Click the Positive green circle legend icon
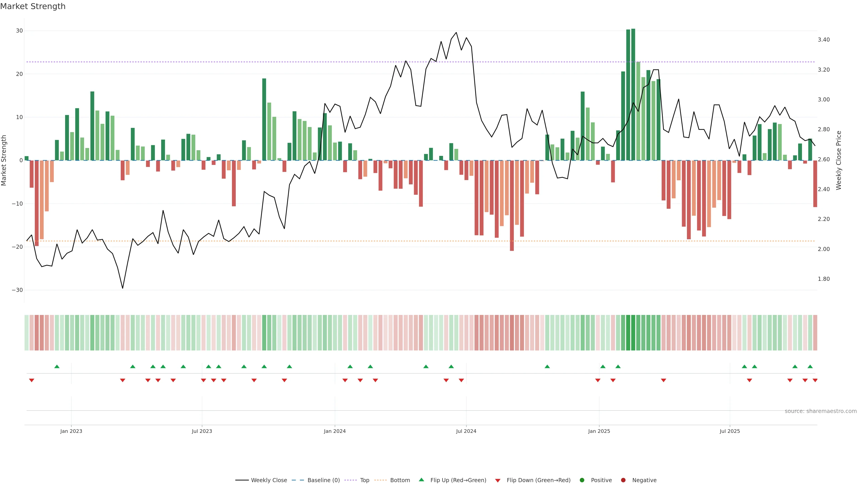868x488 pixels. (582, 480)
